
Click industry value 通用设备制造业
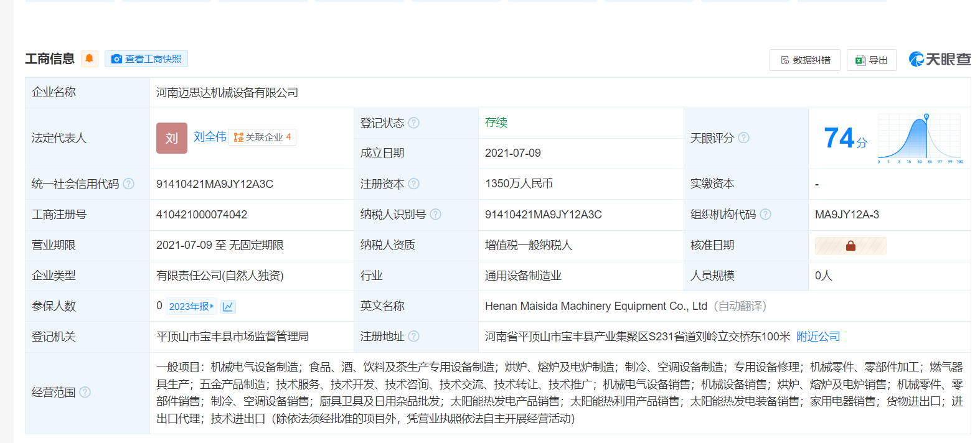click(523, 276)
